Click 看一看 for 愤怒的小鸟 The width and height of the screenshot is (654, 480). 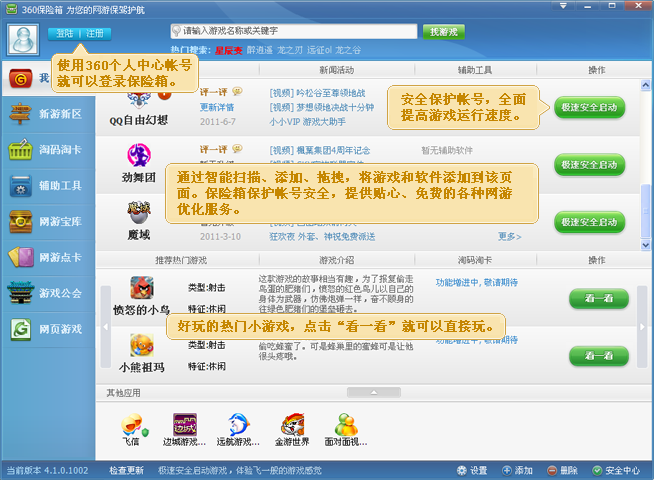(x=599, y=298)
